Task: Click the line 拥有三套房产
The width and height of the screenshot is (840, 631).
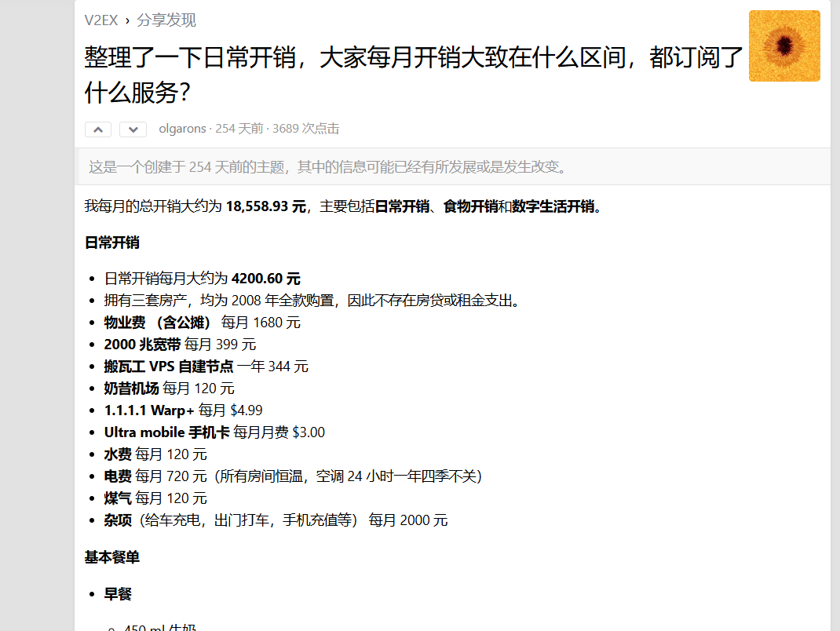Action: pos(312,301)
